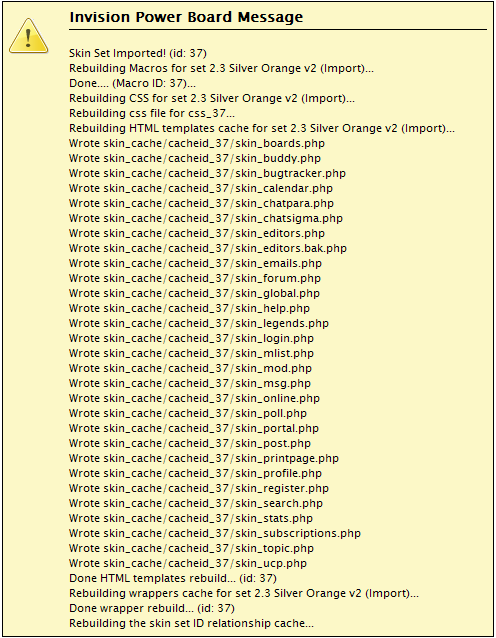The height and width of the screenshot is (638, 496).
Task: Click the skin_printpage.php line
Action: 204,459
